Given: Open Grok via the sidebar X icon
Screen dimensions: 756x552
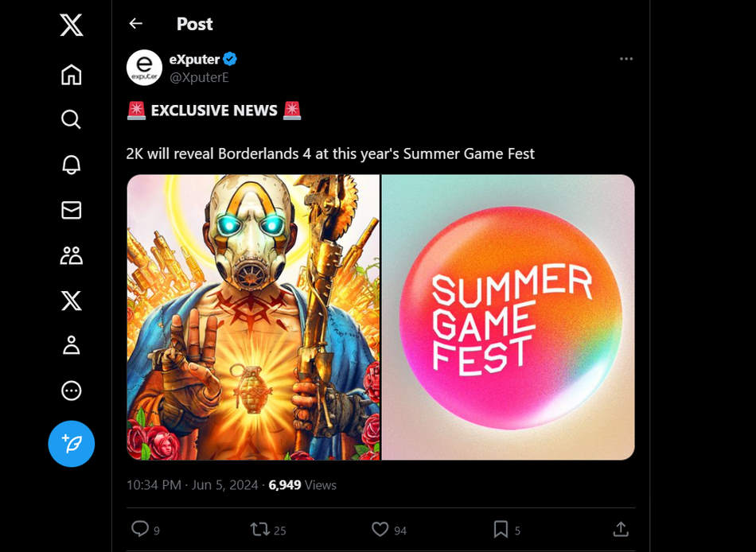Looking at the screenshot, I should 71,301.
